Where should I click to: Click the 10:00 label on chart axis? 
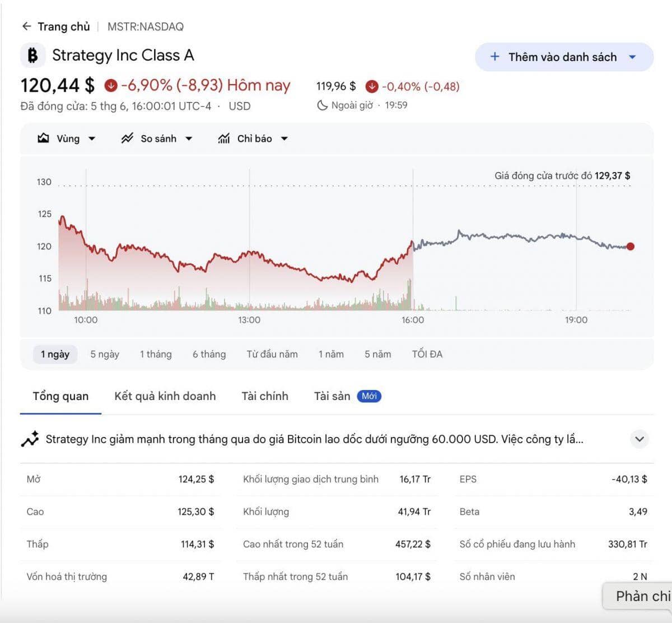[x=86, y=320]
